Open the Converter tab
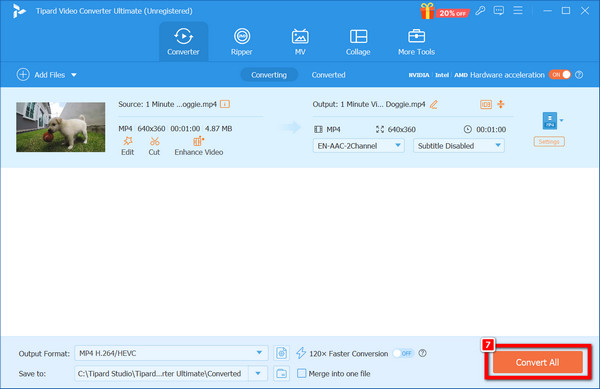Viewport: 600px width, 389px height. coord(183,42)
